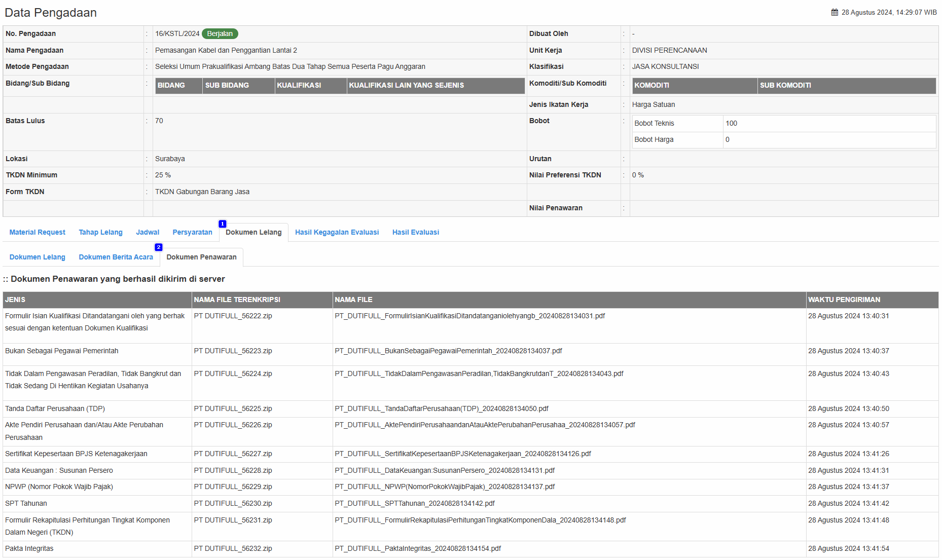Click the PT DUTIFULL_56222.zip file name
This screenshot has height=560, width=942.
point(233,316)
